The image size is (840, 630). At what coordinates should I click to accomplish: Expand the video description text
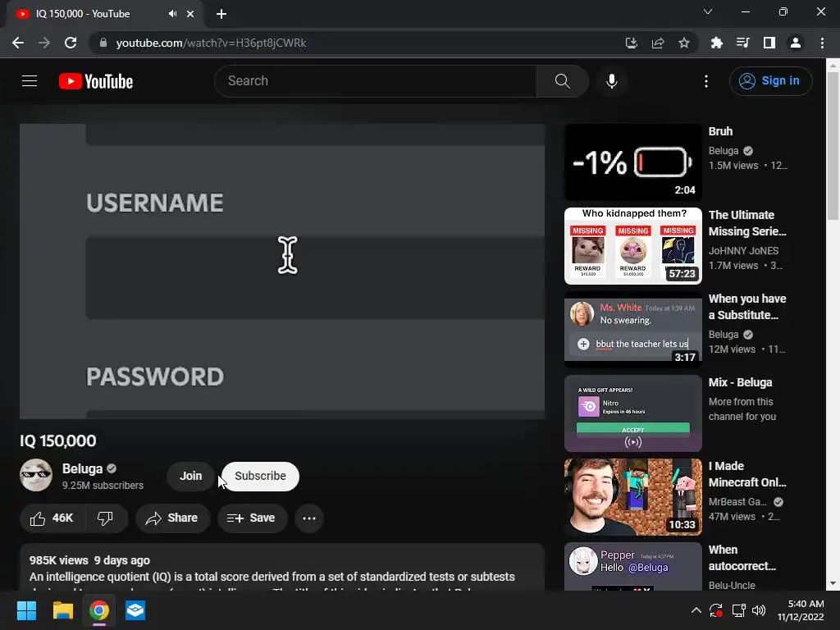coord(282,568)
